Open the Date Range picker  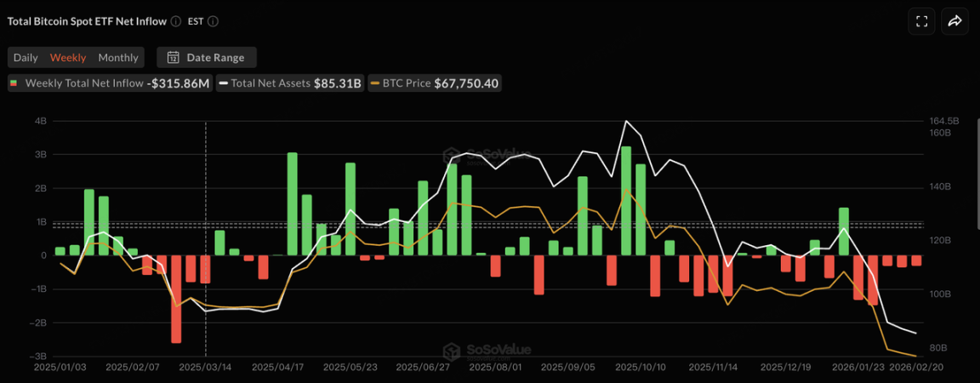coord(207,58)
